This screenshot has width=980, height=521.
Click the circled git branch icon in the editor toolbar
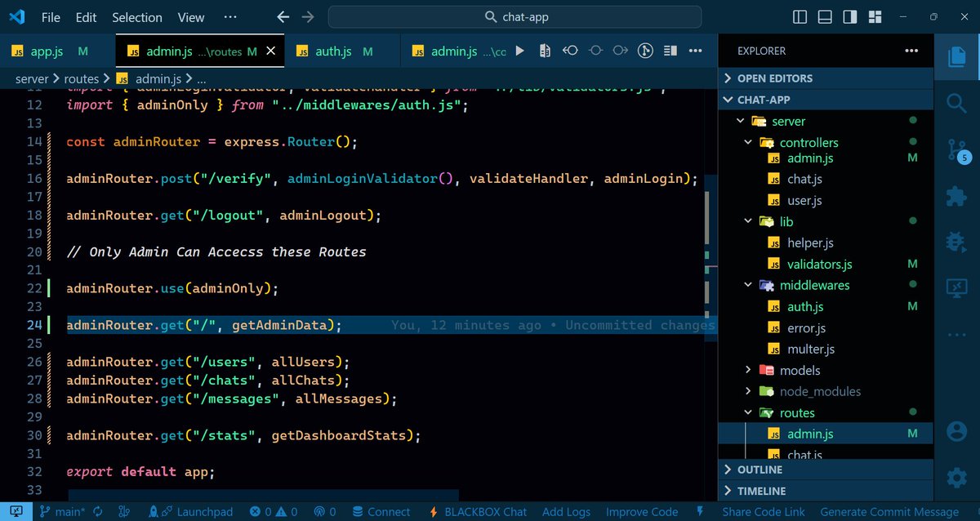(x=645, y=51)
